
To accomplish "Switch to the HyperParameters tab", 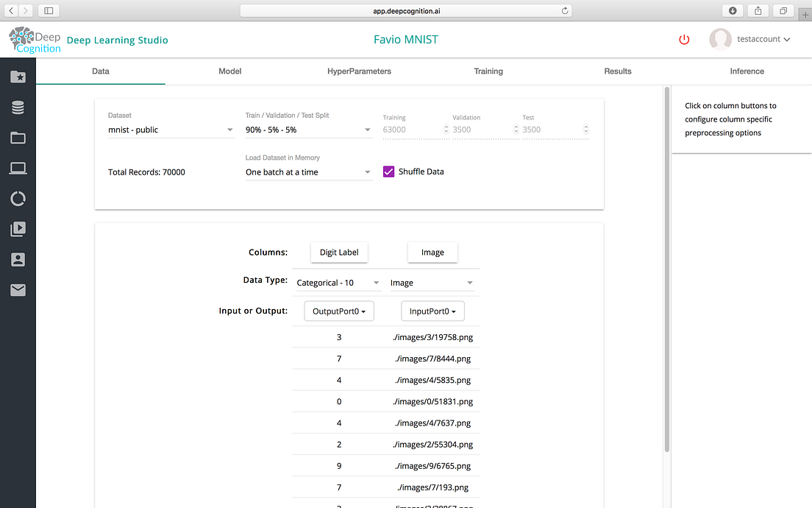I will coord(359,71).
